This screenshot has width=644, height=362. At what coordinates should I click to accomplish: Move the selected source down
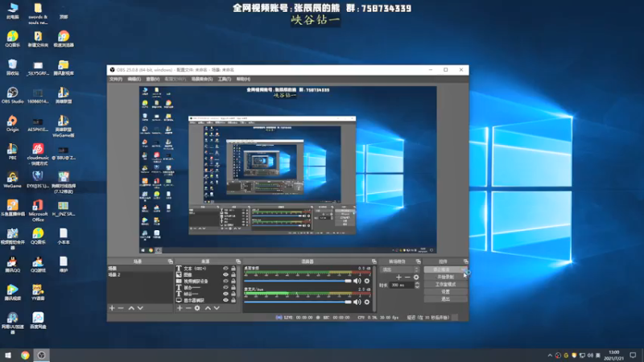pyautogui.click(x=217, y=308)
